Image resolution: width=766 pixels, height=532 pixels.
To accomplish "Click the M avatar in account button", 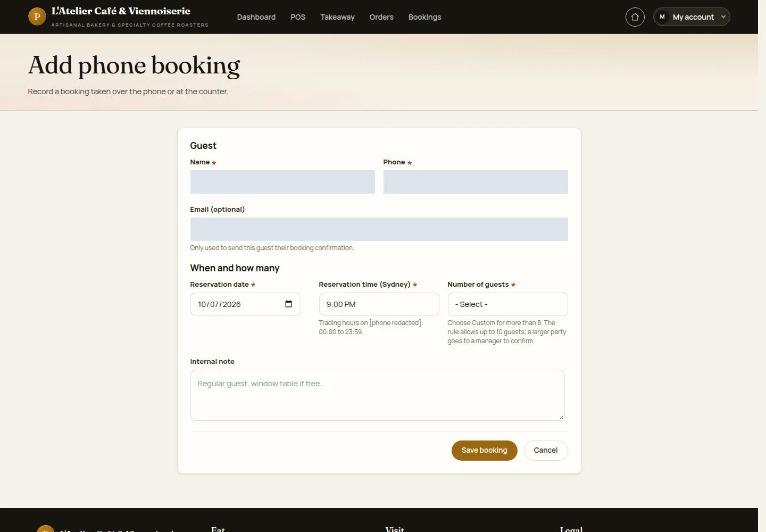I will (x=662, y=17).
